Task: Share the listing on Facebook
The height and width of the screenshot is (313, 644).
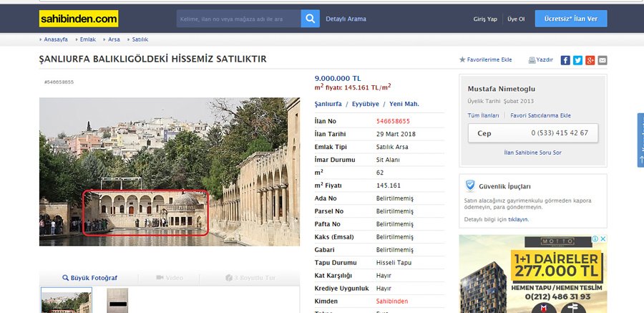Action: pos(565,60)
